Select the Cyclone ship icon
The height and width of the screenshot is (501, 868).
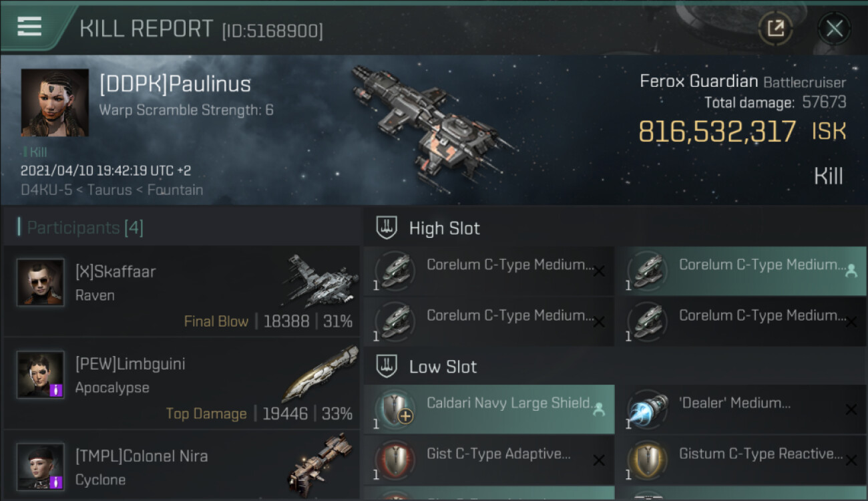318,465
